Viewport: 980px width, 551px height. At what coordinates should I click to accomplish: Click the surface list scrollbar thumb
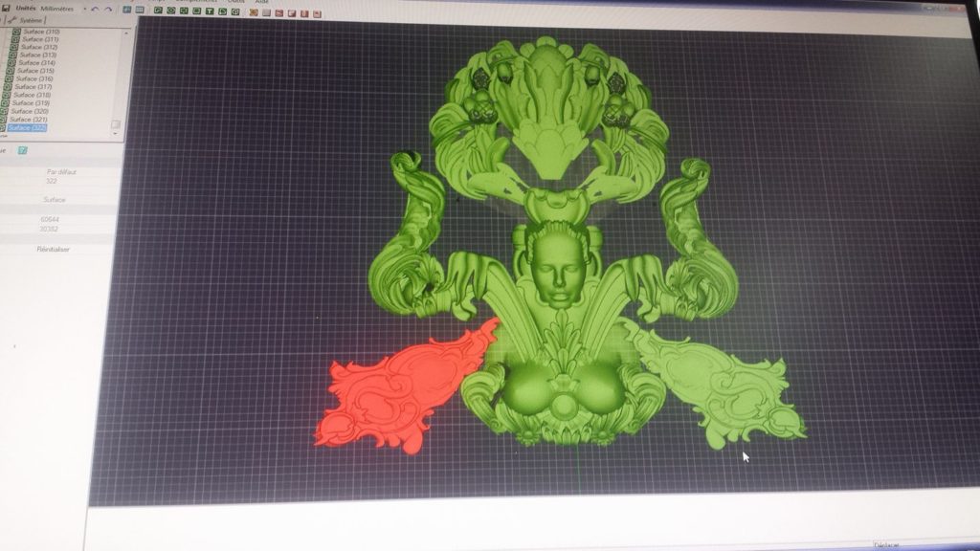click(116, 124)
